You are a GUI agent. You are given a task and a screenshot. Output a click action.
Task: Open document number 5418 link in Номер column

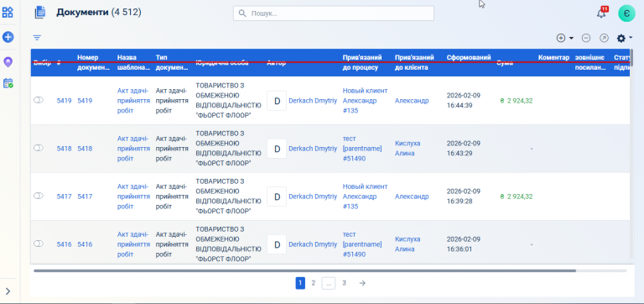85,148
